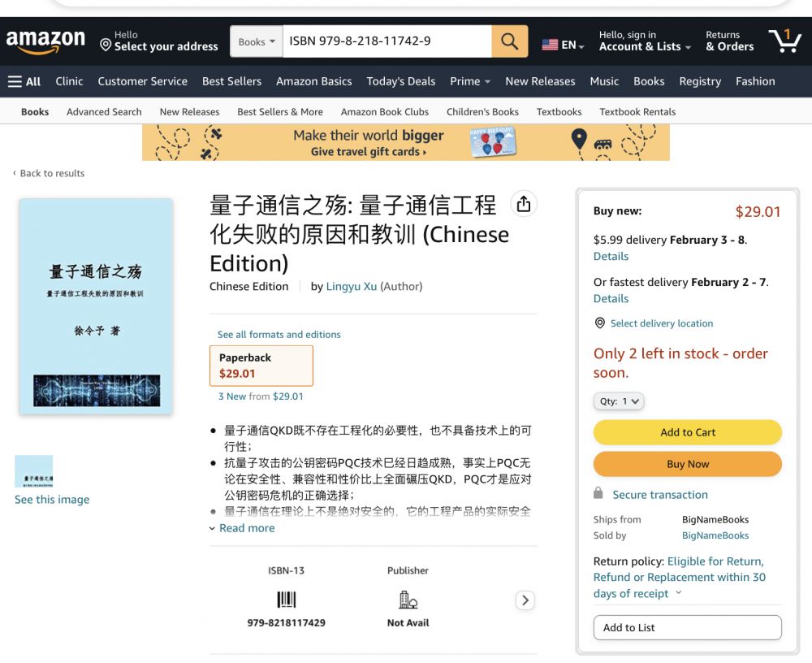Open Details under fastest delivery
The height and width of the screenshot is (663, 812).
click(x=611, y=298)
